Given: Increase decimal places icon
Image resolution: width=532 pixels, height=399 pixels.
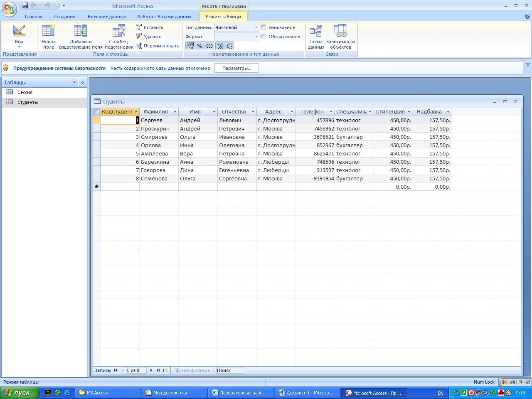Looking at the screenshot, I should pos(220,46).
